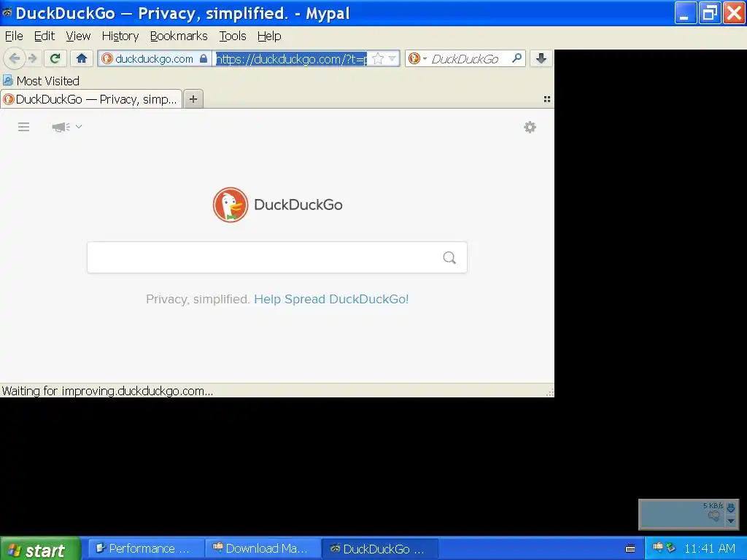Expand the chevron beside the megaphone
This screenshot has height=560, width=747.
(79, 127)
